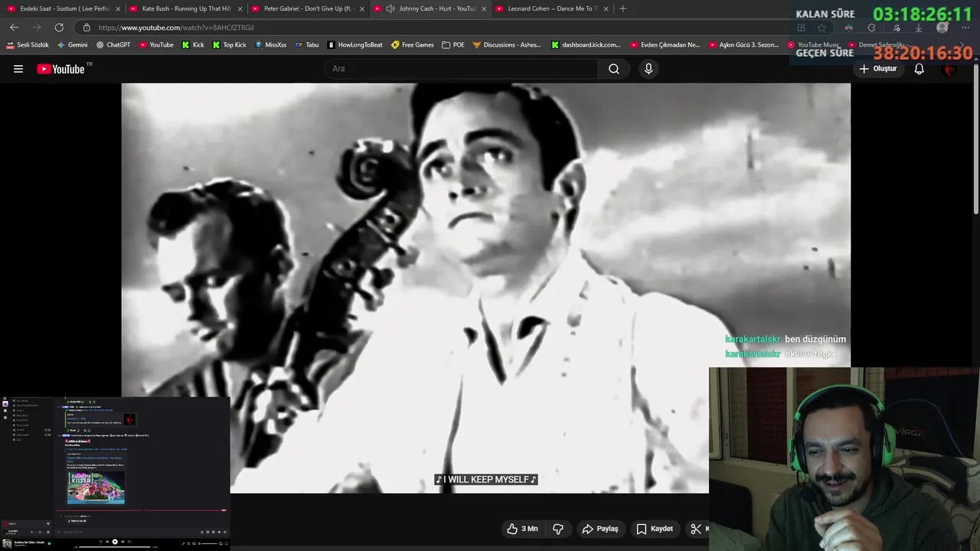Open the Discussions - Ashes bookmark

click(x=507, y=45)
